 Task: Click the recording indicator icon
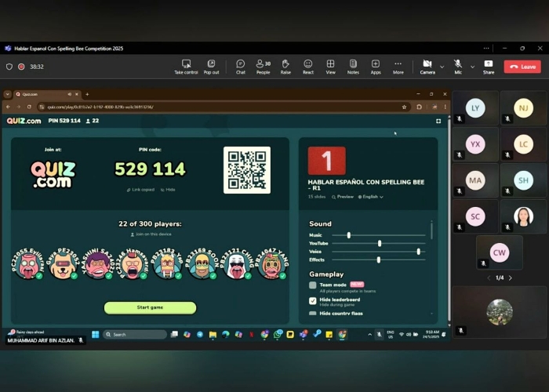coord(21,67)
